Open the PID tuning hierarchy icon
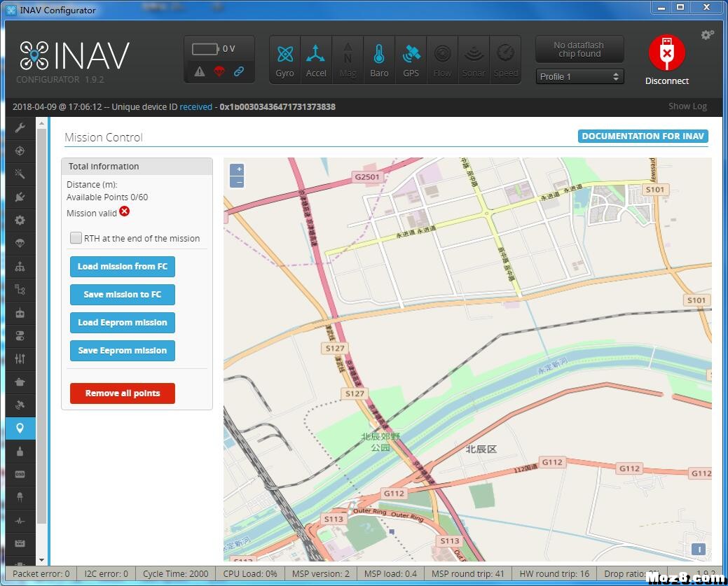This screenshot has width=728, height=586. coord(20,266)
